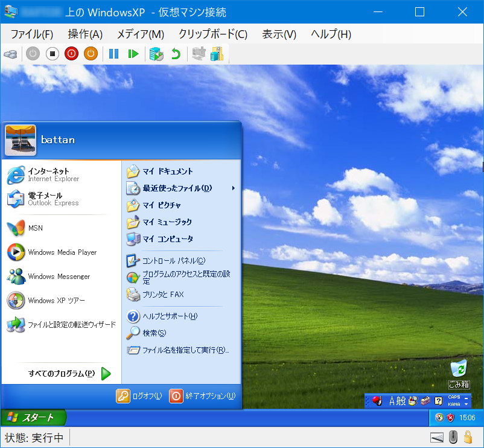
Task: Open マイ ドキュメント folder
Action: (181, 171)
